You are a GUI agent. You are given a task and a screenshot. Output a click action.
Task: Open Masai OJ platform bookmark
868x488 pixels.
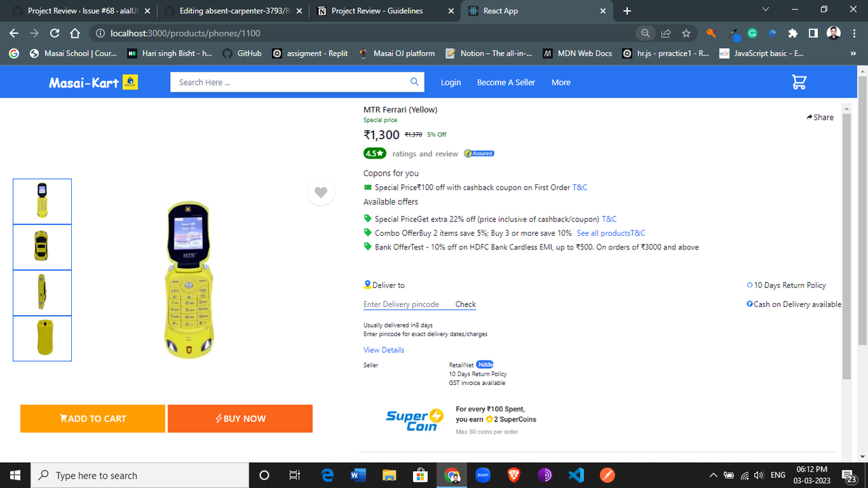[x=397, y=53]
